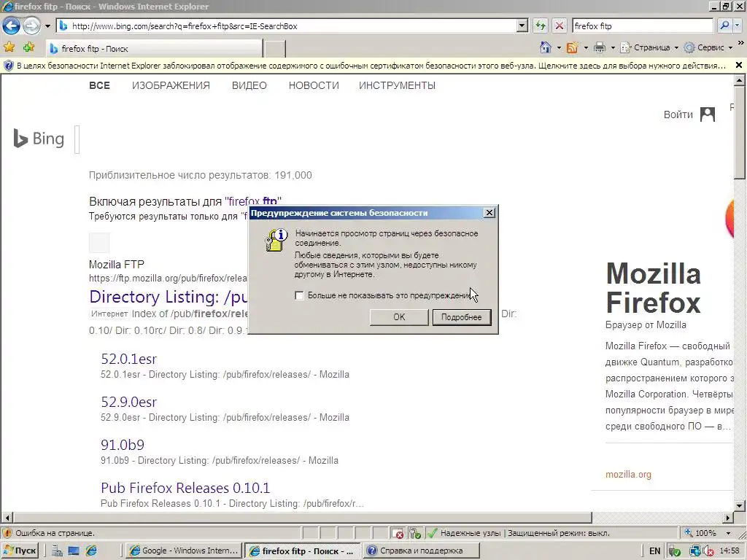Click the vertical scrollbar up arrow

pyautogui.click(x=740, y=80)
